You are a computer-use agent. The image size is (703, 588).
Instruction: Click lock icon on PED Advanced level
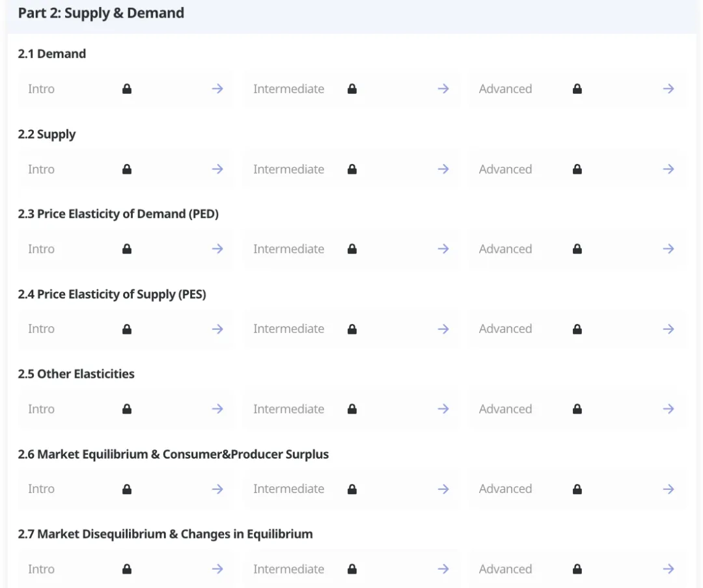tap(577, 249)
